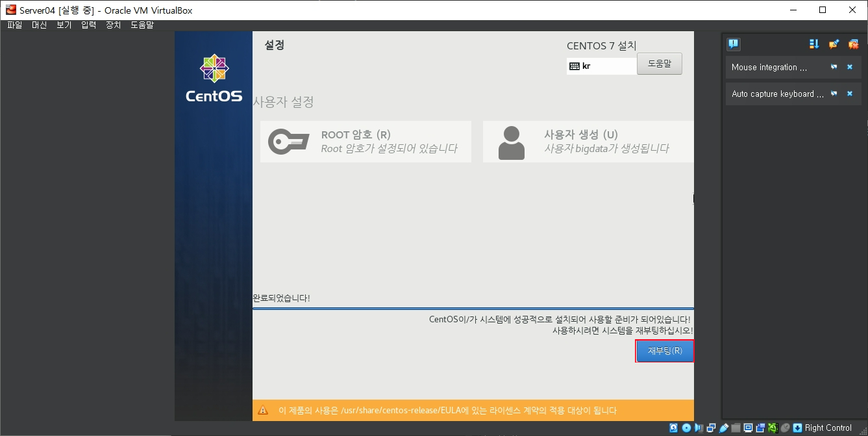Click the delete all notifications icon
The width and height of the screenshot is (868, 436).
pos(854,44)
